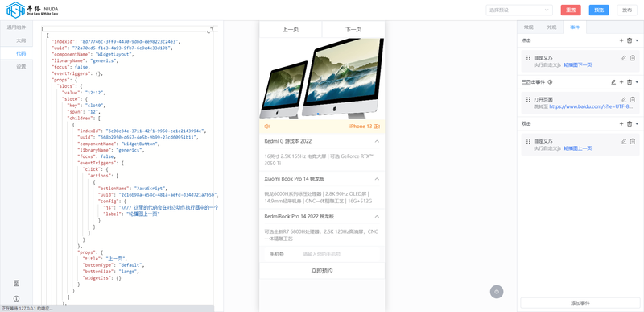Grab the drag handle of 打开页面 action

click(x=528, y=99)
